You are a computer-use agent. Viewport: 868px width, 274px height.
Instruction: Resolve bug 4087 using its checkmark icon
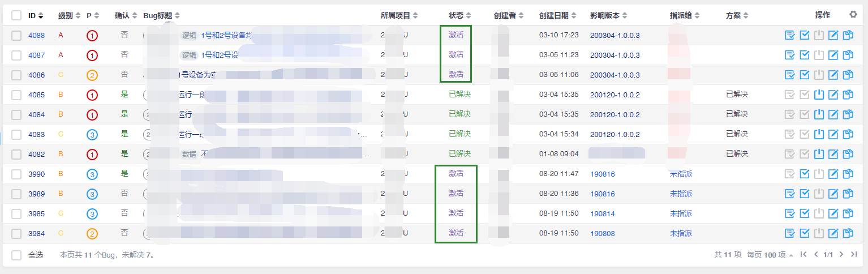coord(804,55)
